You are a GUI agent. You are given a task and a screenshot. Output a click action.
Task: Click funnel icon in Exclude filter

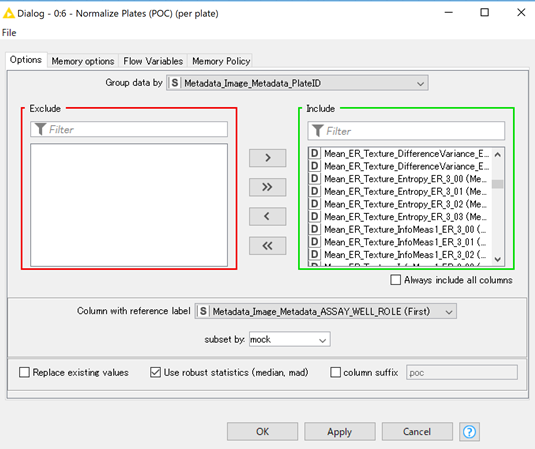pyautogui.click(x=40, y=129)
